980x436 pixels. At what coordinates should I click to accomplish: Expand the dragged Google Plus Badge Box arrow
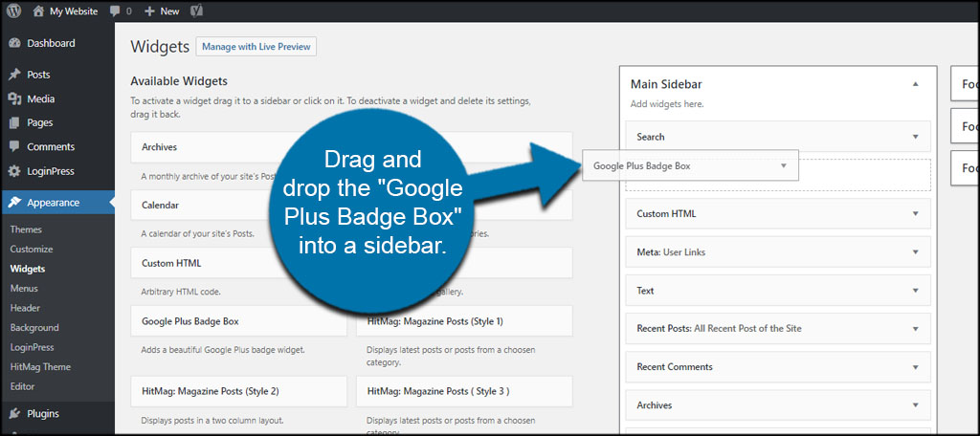[x=783, y=166]
